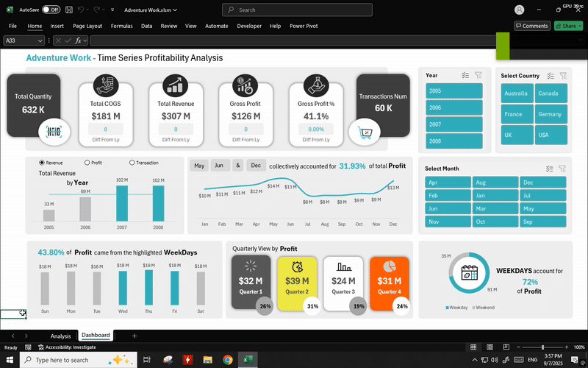This screenshot has height=368, width=588.
Task: Select Nov in the month slicer
Action: [x=448, y=222]
